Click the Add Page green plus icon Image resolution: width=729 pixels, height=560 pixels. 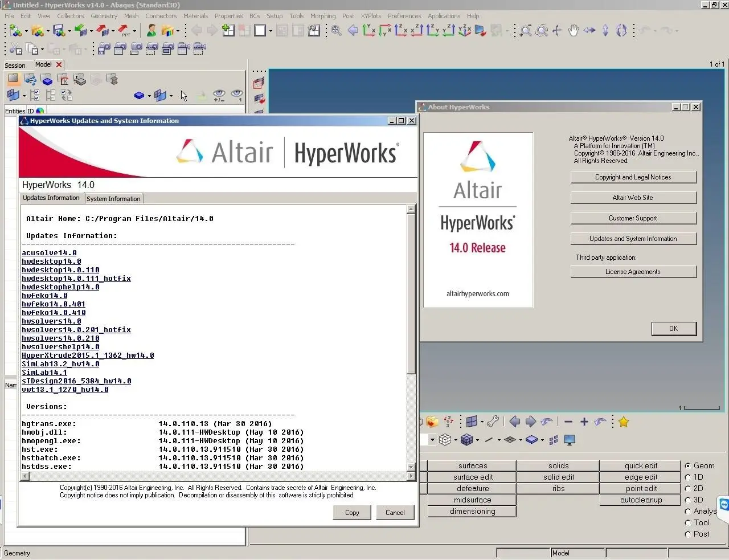(228, 30)
